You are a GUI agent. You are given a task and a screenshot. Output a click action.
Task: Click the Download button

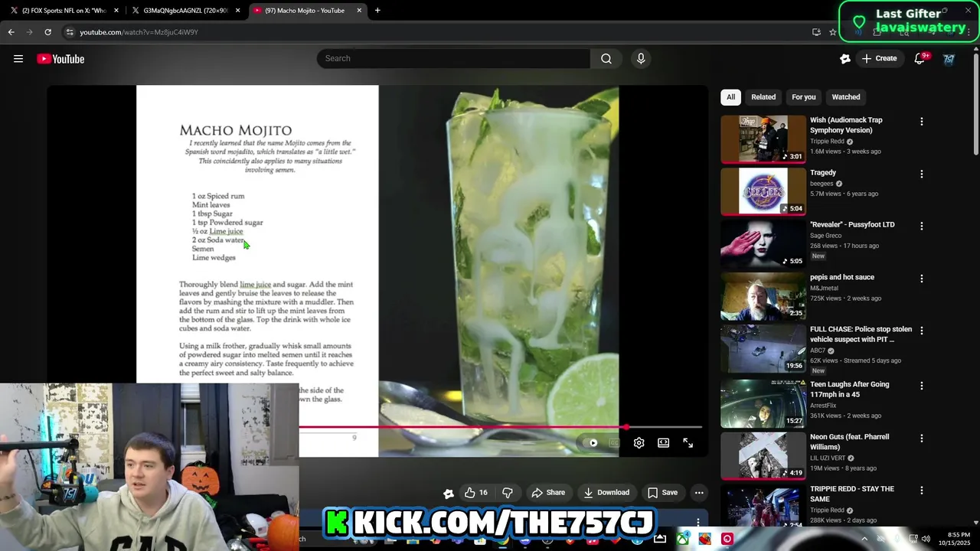(606, 493)
